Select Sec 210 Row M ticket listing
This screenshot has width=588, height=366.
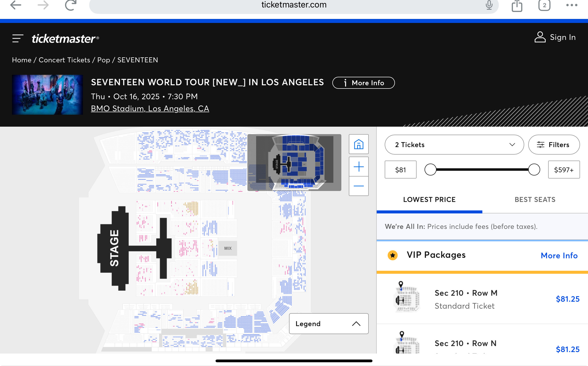pyautogui.click(x=482, y=299)
